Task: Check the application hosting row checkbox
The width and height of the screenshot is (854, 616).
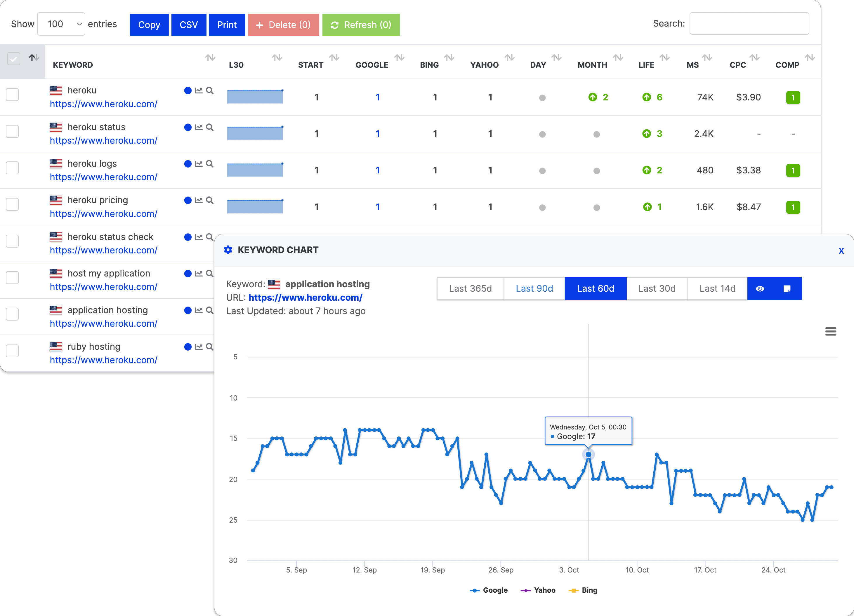Action: [13, 314]
